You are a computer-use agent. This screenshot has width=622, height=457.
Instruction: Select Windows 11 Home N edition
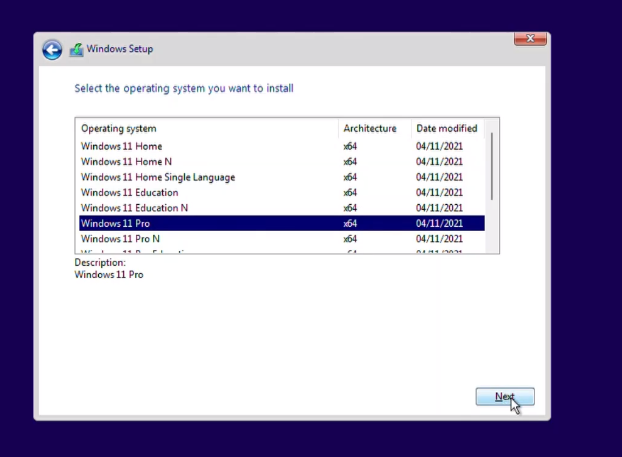click(x=126, y=162)
